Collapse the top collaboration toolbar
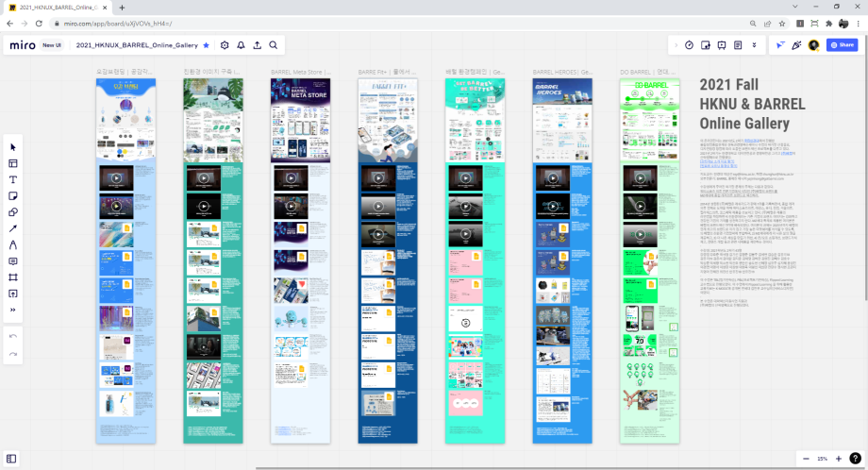This screenshot has width=868, height=470. pyautogui.click(x=676, y=44)
